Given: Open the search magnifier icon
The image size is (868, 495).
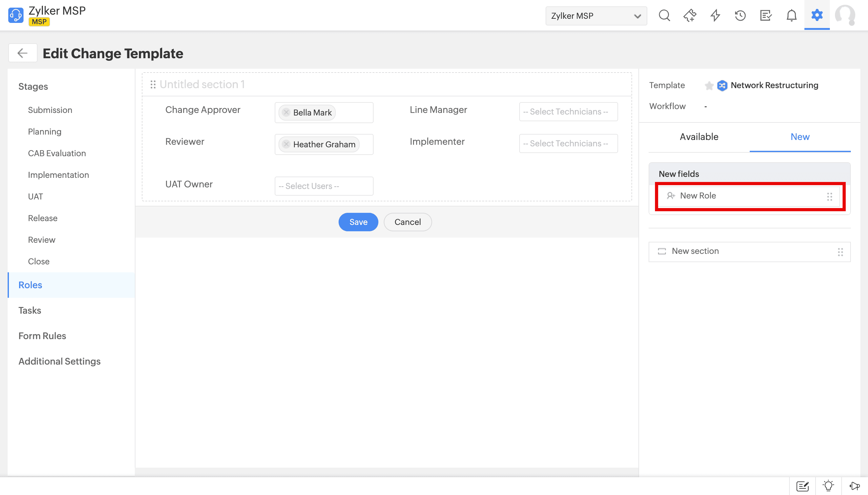Looking at the screenshot, I should (x=664, y=16).
